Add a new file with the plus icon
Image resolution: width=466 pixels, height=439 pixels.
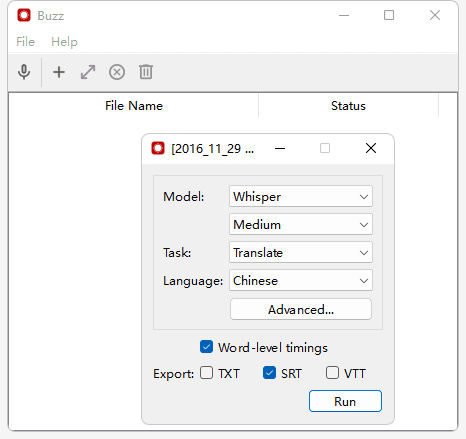[59, 72]
